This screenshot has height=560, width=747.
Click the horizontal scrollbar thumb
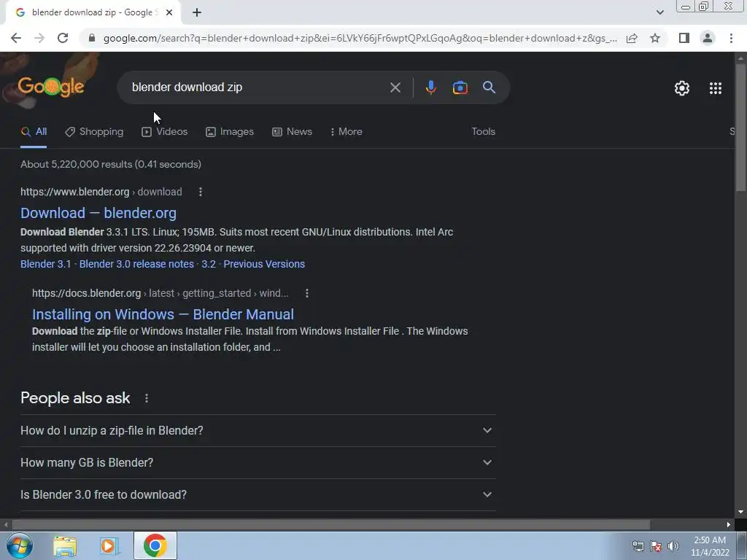tap(330, 525)
